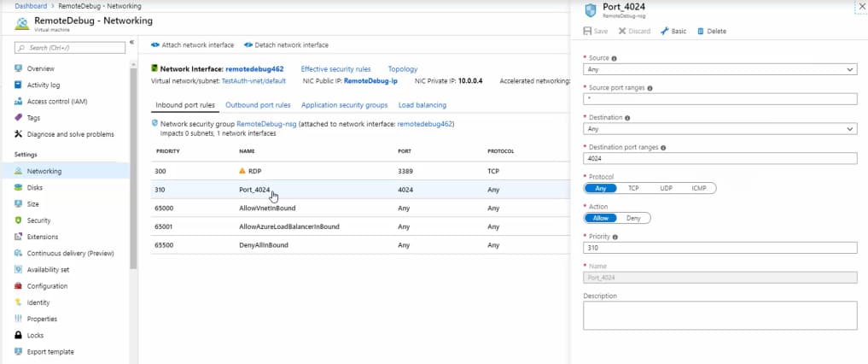
Task: Select the ICMP protocol option
Action: 699,188
